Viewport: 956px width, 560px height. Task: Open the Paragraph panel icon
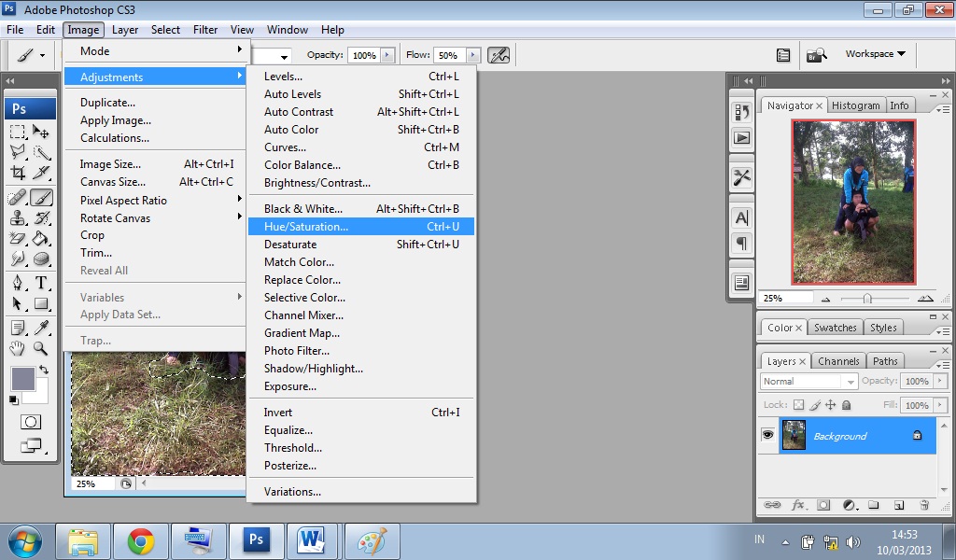click(x=741, y=244)
